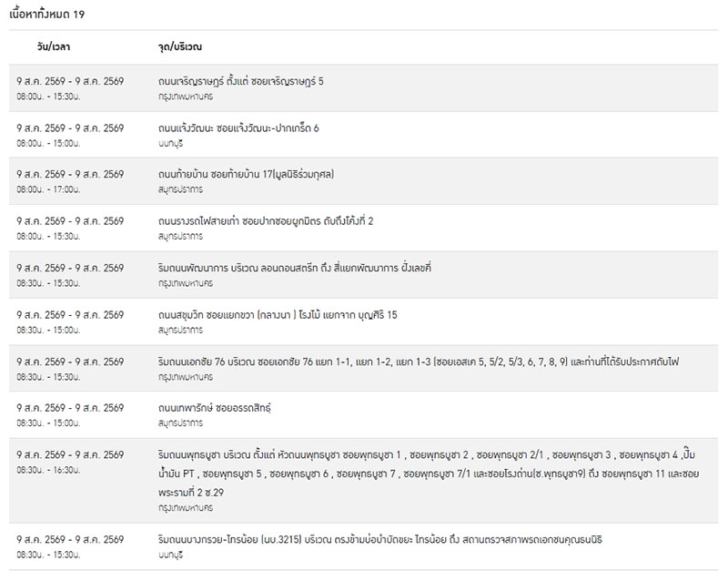Screen dimensions: 728x571
Task: Open the ถนนแจ้งวัฒนะ-ปากเกร็ด 6 outage entry
Action: click(x=238, y=128)
